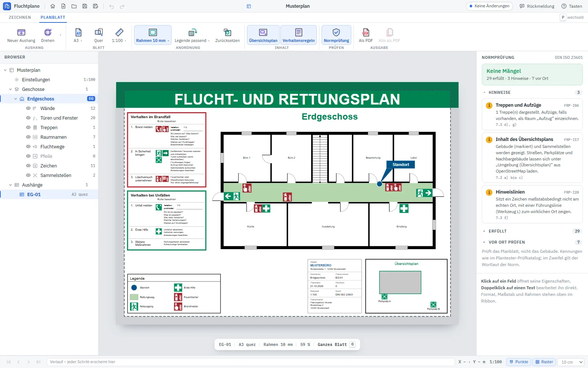
Task: Reset the arrangement with Zurücksetzen
Action: (227, 35)
